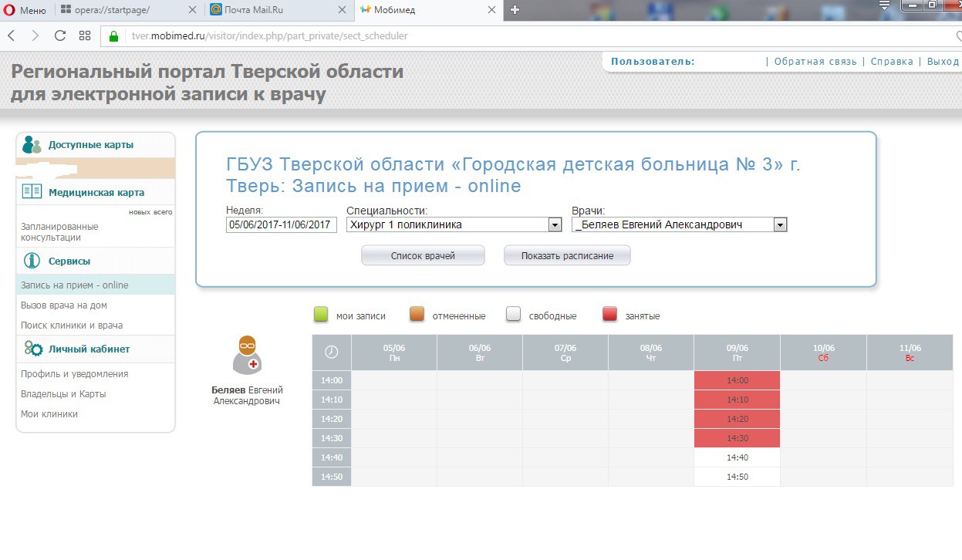Click Показать расписание button
Viewport: 962px width, 560px height.
[567, 255]
